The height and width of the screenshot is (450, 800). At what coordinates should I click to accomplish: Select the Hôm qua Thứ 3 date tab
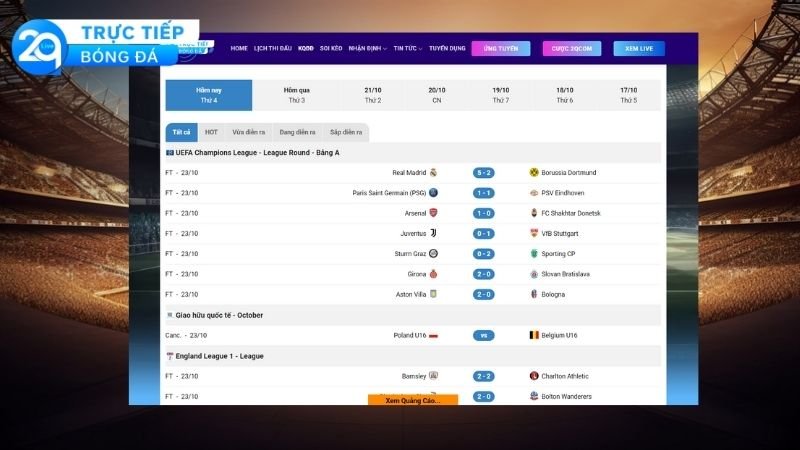[296, 95]
